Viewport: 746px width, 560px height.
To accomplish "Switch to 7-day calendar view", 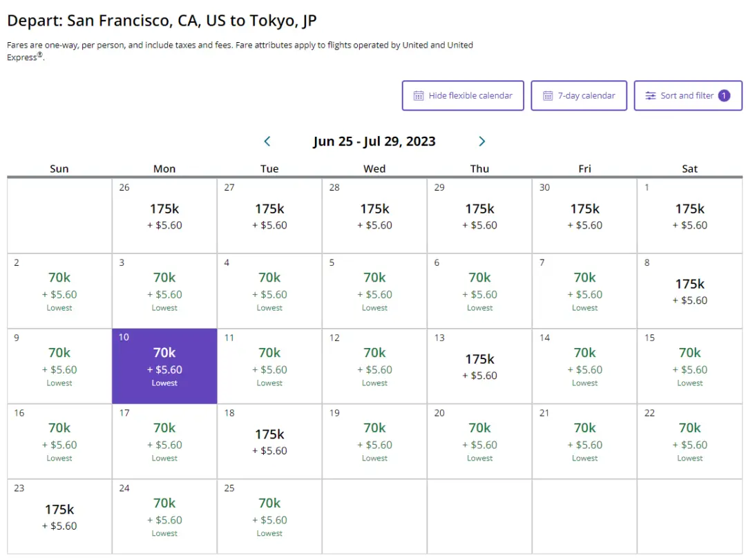I will tap(579, 95).
